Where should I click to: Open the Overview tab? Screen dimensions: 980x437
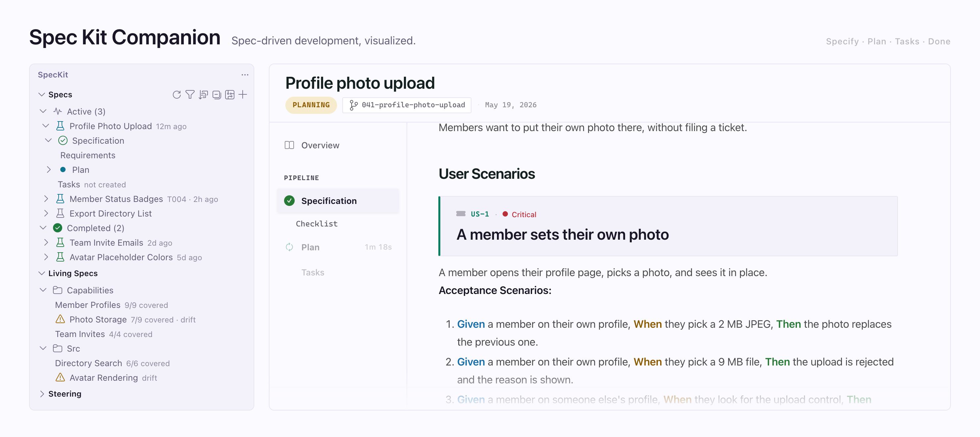click(x=338, y=145)
